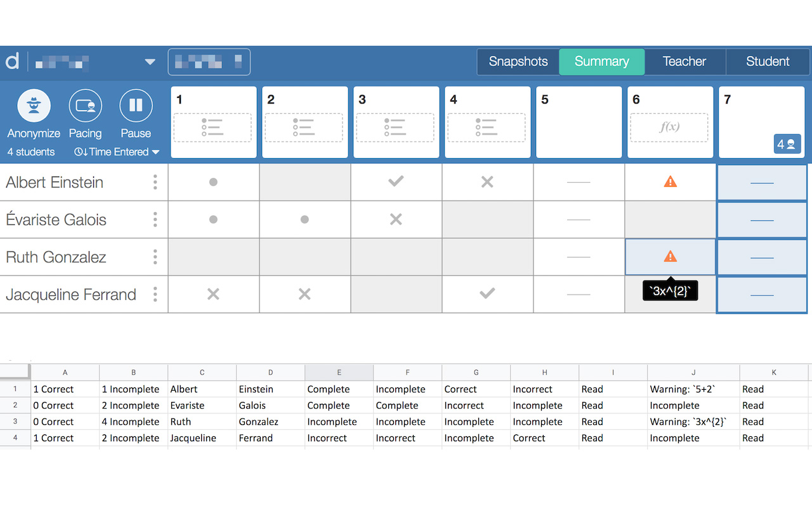Switch to the Teacher tab

pos(684,62)
